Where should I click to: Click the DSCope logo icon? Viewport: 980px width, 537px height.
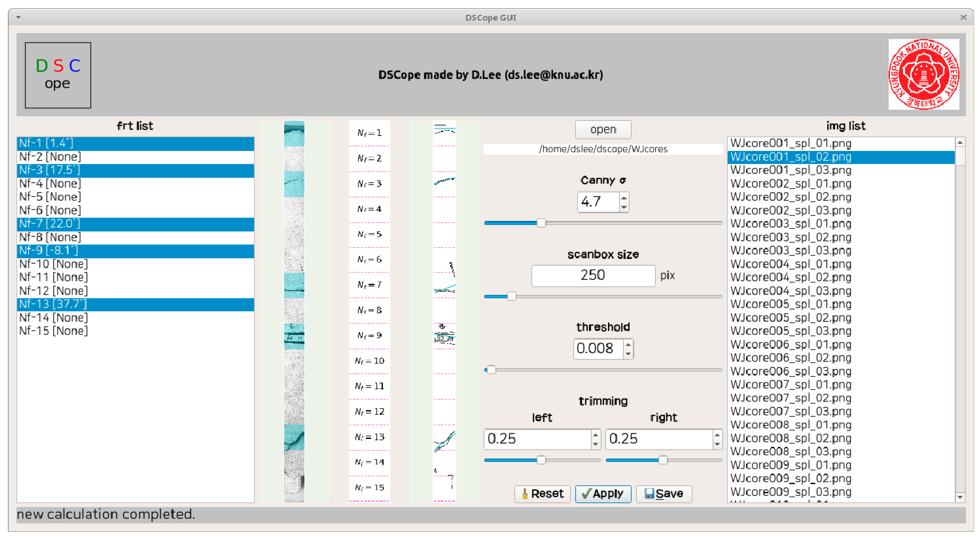[x=58, y=75]
